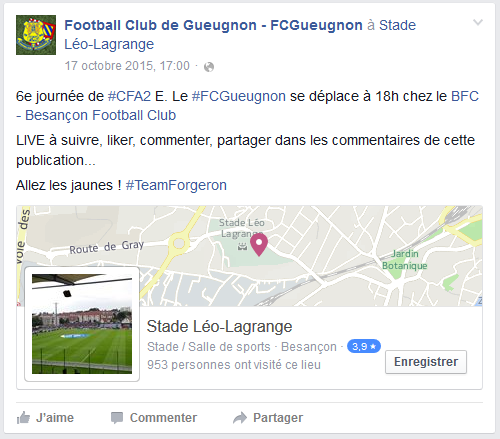This screenshot has width=500, height=439.
Task: Open the #FCGueugnon hashtag
Action: tap(239, 96)
